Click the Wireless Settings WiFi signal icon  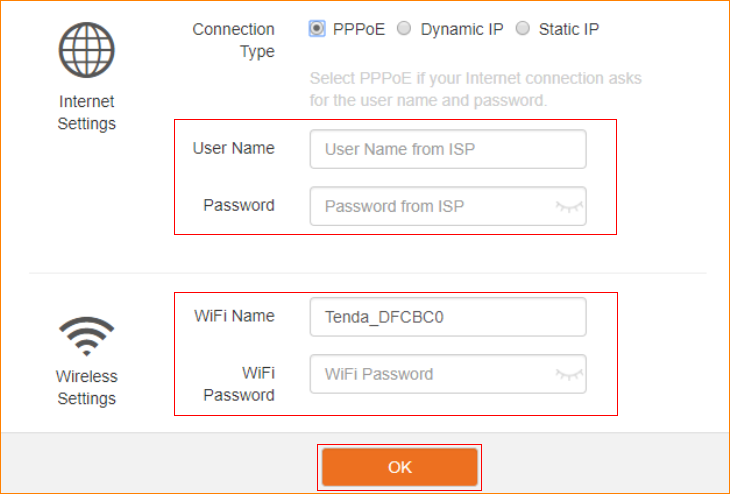[87, 337]
